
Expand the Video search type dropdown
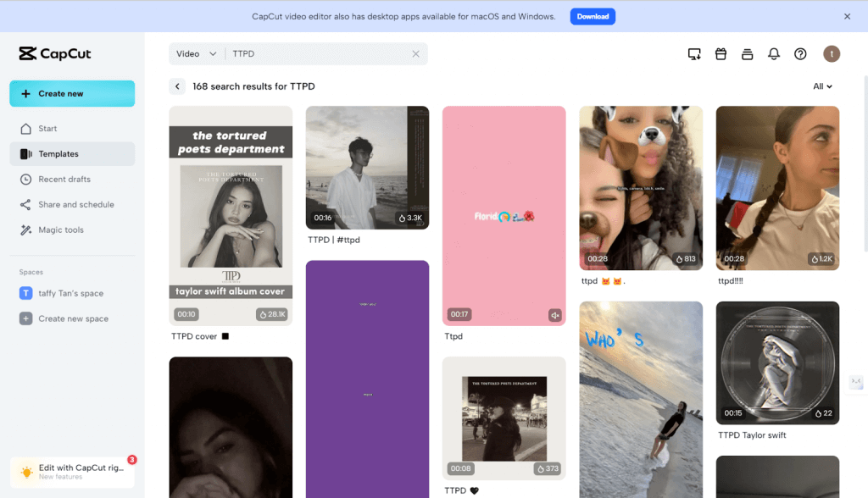pyautogui.click(x=197, y=54)
